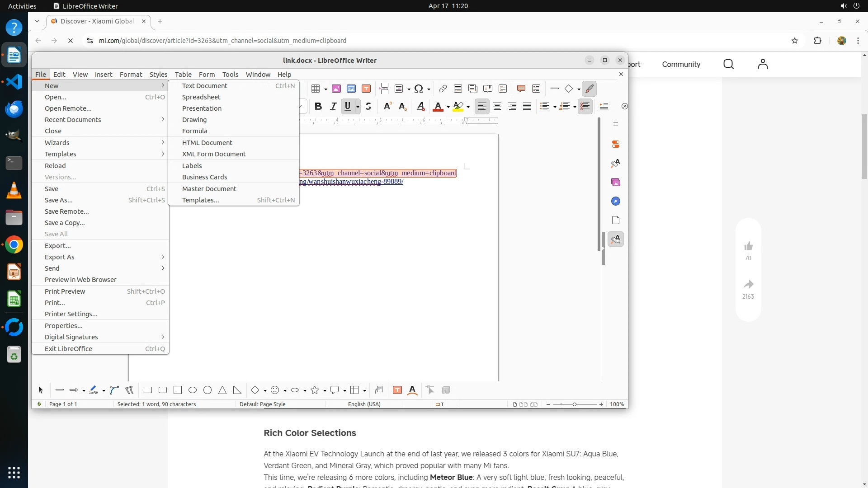Expand the Stars and Banners shapes dropdown

(325, 391)
